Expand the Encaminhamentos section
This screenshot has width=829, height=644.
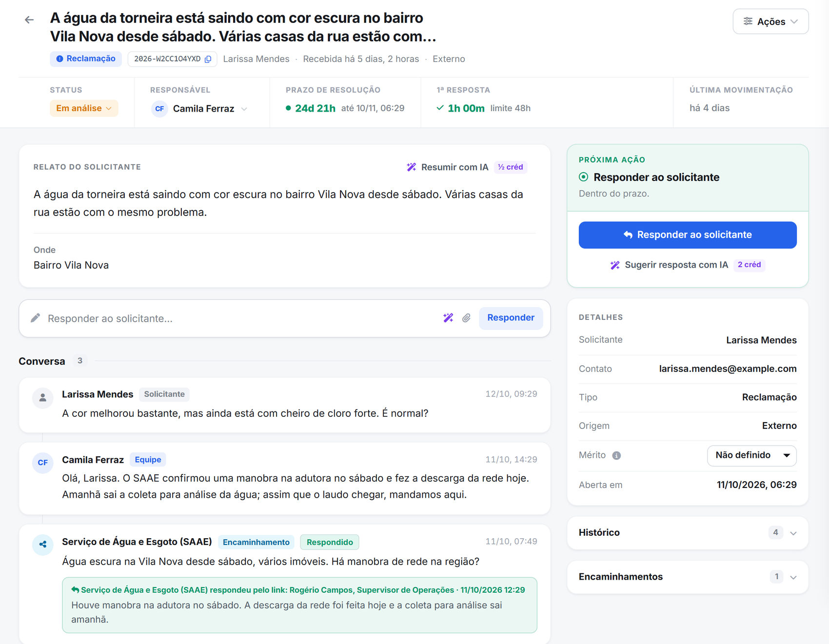tap(688, 577)
